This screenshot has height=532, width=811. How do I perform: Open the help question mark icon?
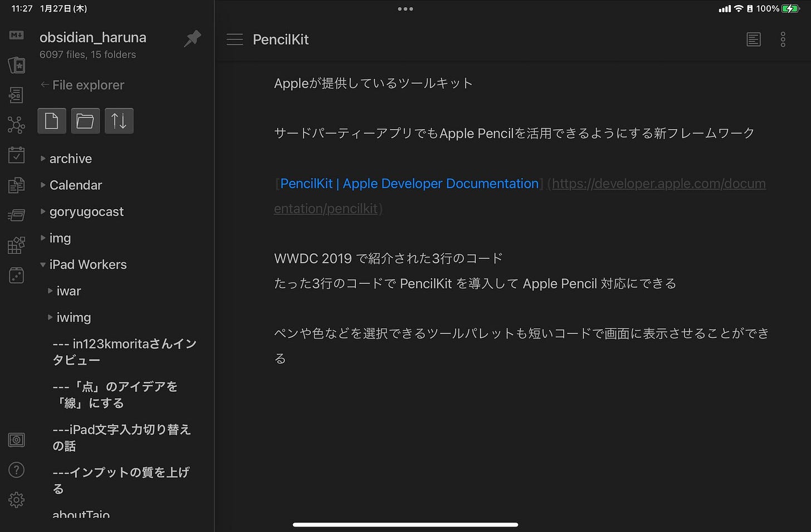click(x=16, y=470)
